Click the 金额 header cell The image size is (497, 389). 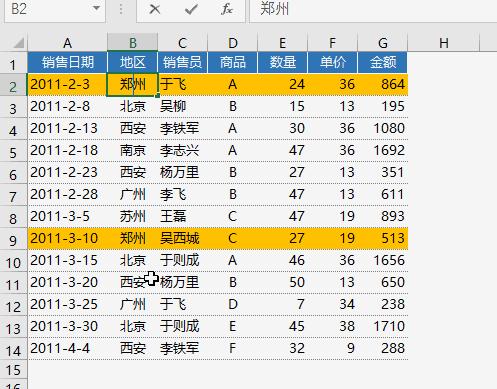click(383, 62)
